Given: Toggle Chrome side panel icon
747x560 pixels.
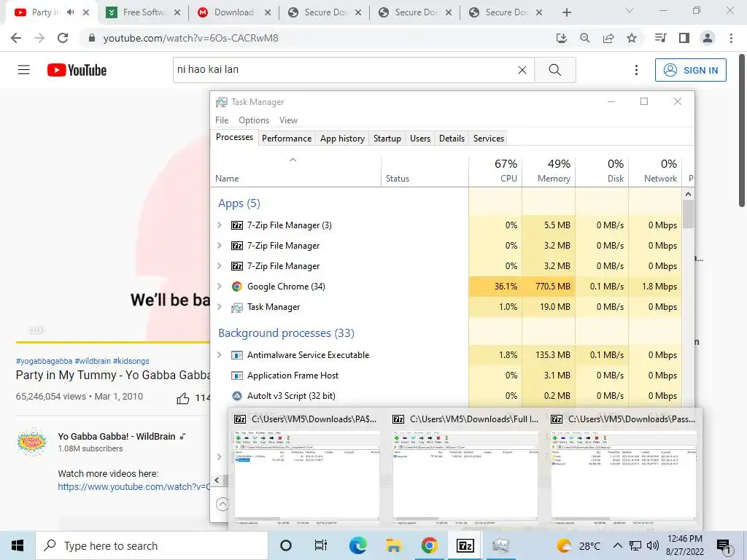Looking at the screenshot, I should pyautogui.click(x=684, y=38).
